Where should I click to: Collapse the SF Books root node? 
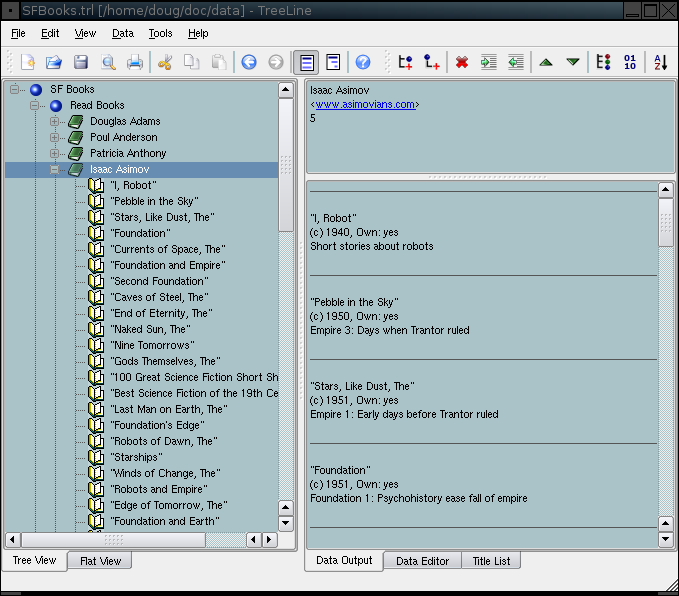(14, 89)
